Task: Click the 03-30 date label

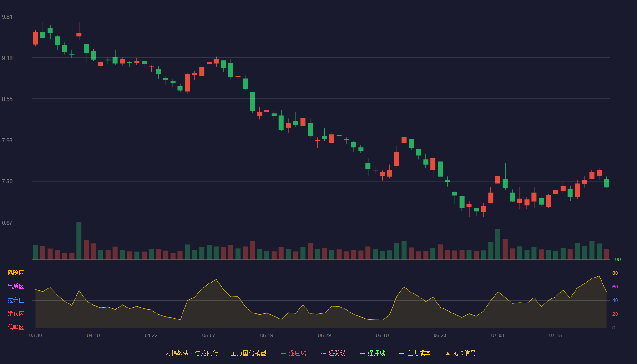Action: pos(35,335)
